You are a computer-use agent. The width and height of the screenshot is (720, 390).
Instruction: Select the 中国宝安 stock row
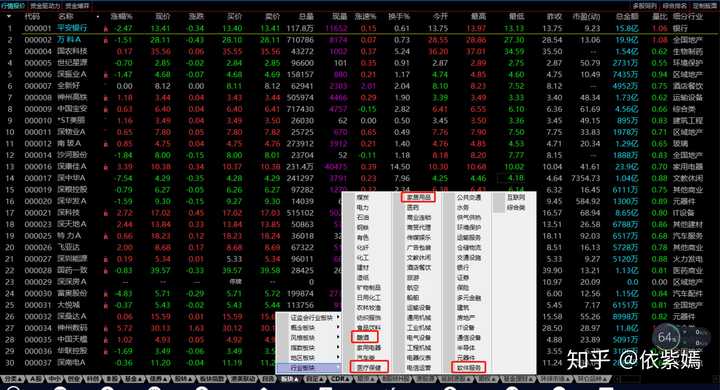tap(360, 109)
